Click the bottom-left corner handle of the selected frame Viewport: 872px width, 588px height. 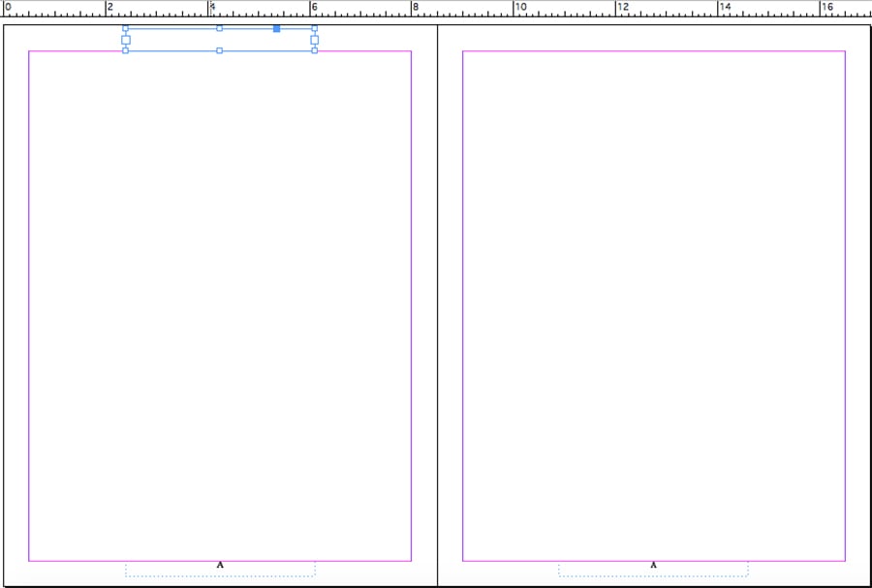125,50
